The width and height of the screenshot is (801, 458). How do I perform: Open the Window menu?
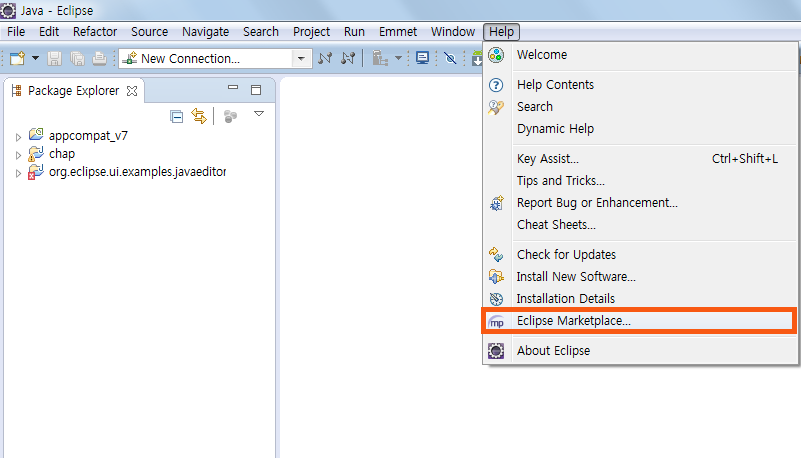tap(453, 32)
